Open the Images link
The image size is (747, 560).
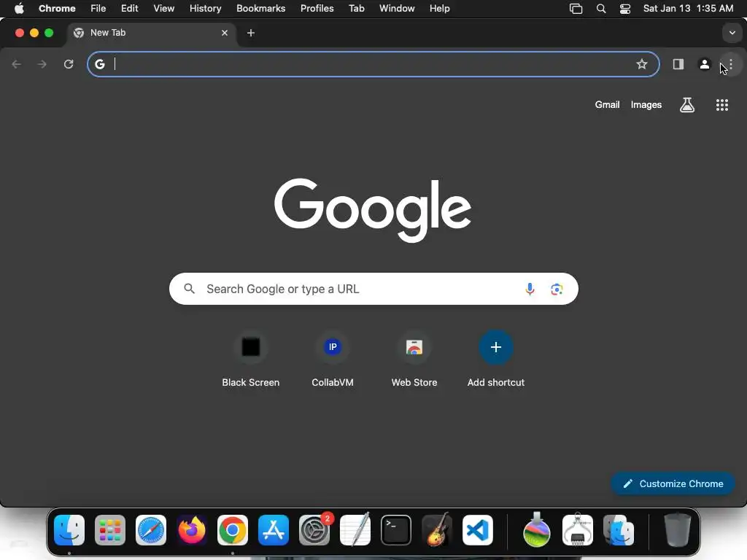[646, 105]
